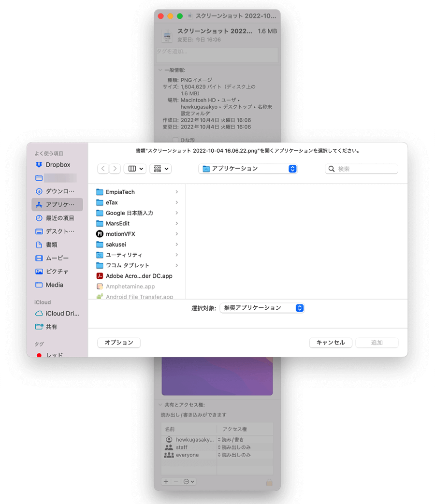Select Adobe Acrobat Reader DC.app
The width and height of the screenshot is (435, 504).
pos(138,276)
